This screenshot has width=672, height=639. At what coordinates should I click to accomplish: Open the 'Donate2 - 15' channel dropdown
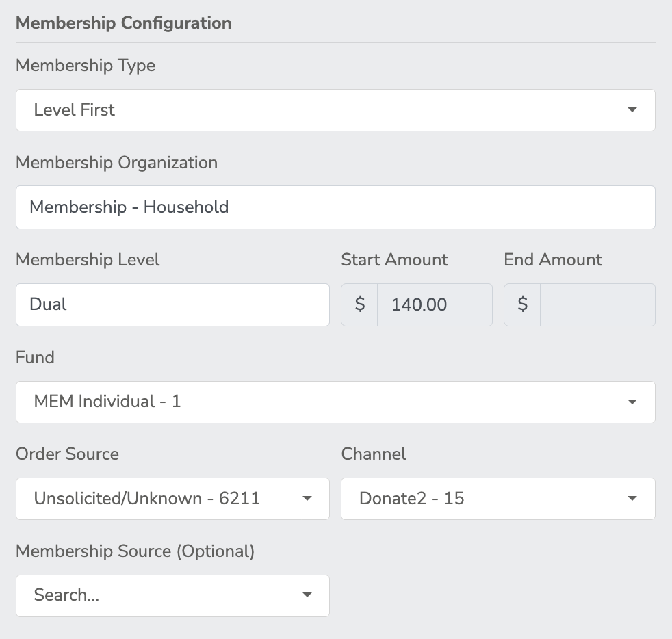click(x=497, y=499)
